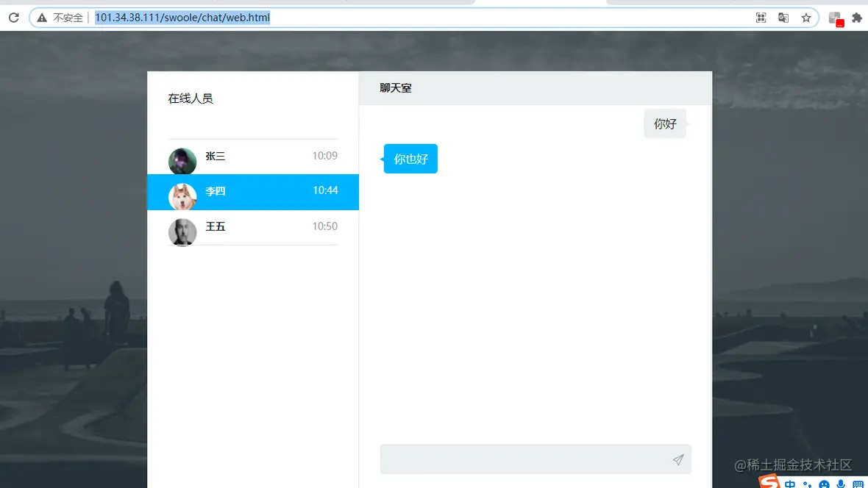Click the 10:09 timestamp next to 张三
Viewport: 868px width, 488px height.
pyautogui.click(x=324, y=156)
